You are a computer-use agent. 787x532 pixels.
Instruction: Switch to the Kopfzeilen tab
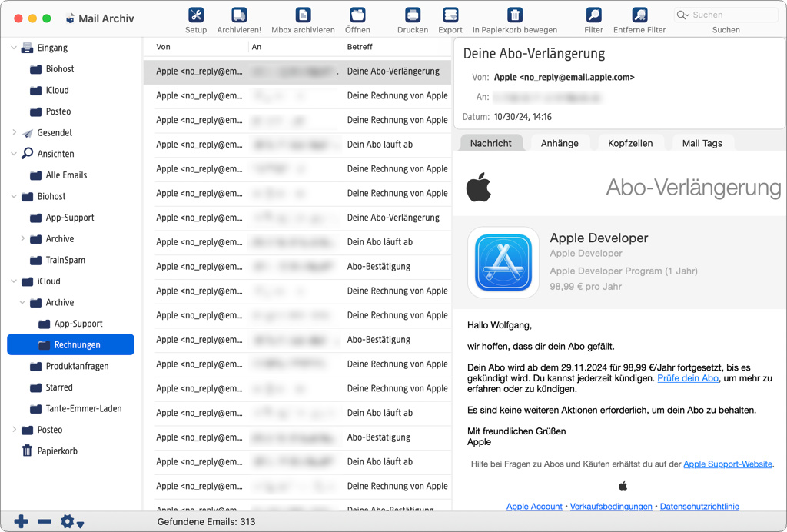coord(630,143)
